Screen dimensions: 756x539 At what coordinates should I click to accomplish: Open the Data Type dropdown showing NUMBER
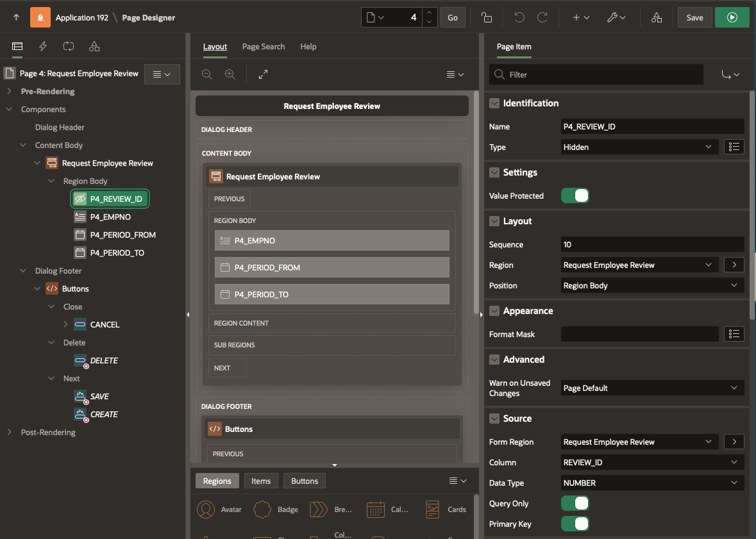tap(652, 483)
